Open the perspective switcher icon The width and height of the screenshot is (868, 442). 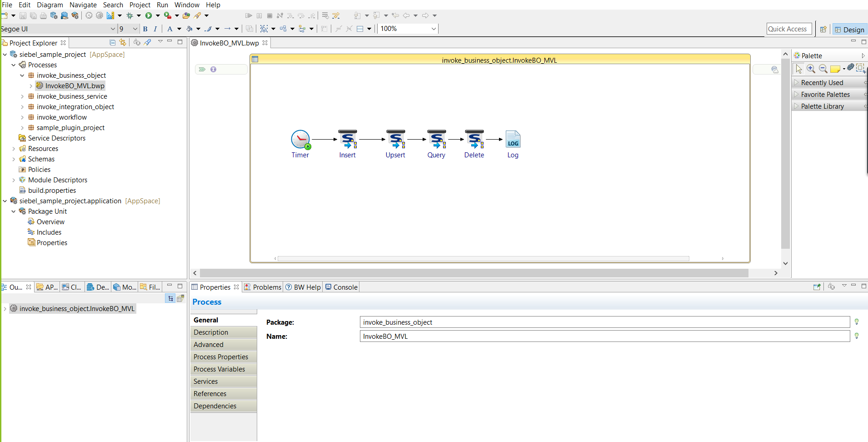823,29
